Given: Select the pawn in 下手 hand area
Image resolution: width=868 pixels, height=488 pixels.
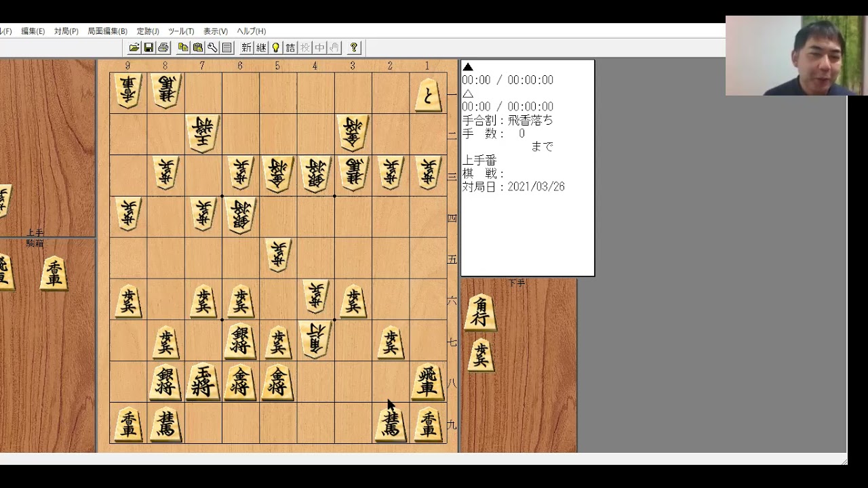Looking at the screenshot, I should [x=480, y=355].
